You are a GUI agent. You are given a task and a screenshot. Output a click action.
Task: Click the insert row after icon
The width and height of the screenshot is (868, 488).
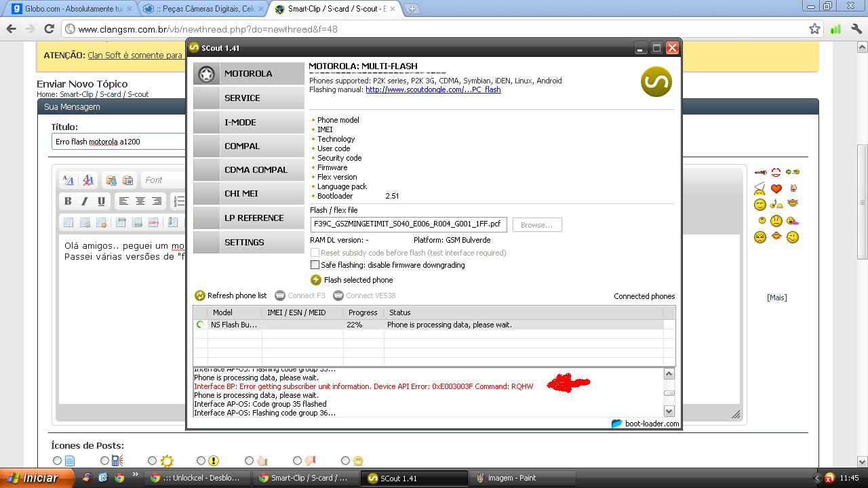click(x=137, y=222)
